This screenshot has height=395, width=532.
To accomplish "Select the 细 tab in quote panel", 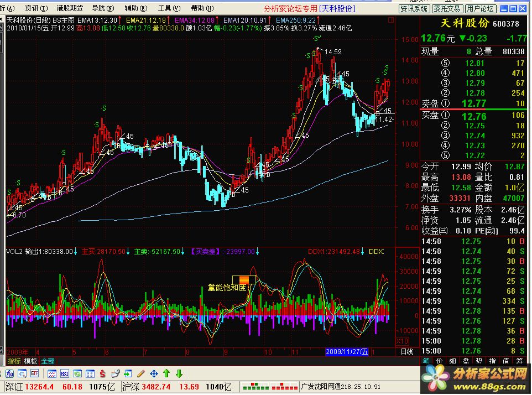I will pyautogui.click(x=452, y=361).
